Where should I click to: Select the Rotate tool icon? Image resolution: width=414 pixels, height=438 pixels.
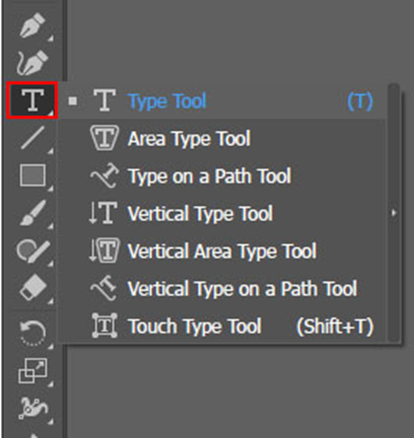click(32, 333)
